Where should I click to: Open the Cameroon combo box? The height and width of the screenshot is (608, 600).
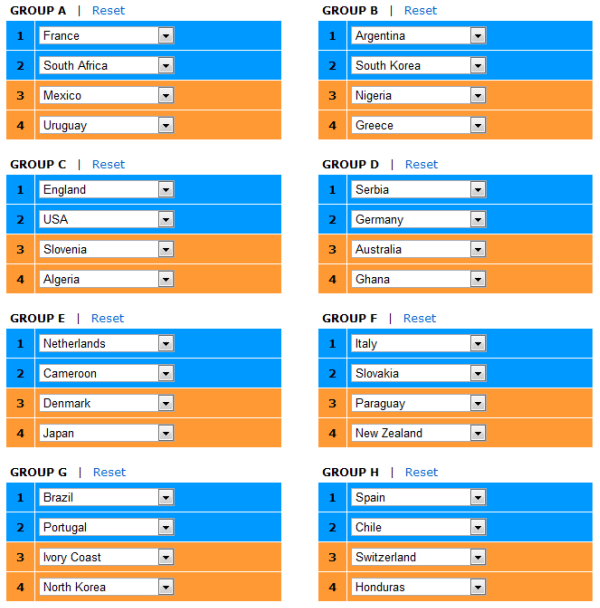click(x=106, y=373)
